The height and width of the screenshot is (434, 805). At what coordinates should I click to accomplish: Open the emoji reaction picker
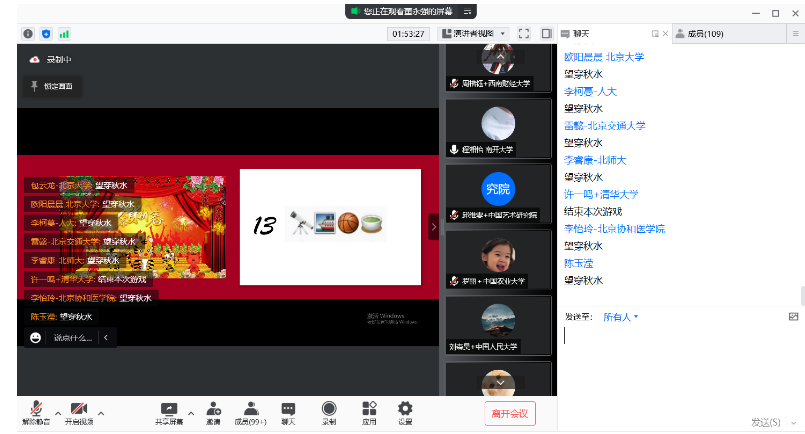click(35, 337)
